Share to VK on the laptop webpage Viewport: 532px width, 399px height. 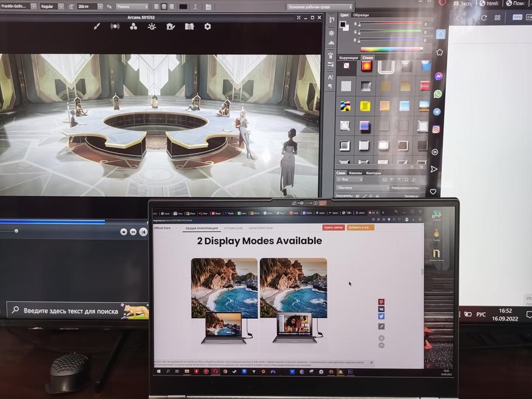pyautogui.click(x=382, y=309)
